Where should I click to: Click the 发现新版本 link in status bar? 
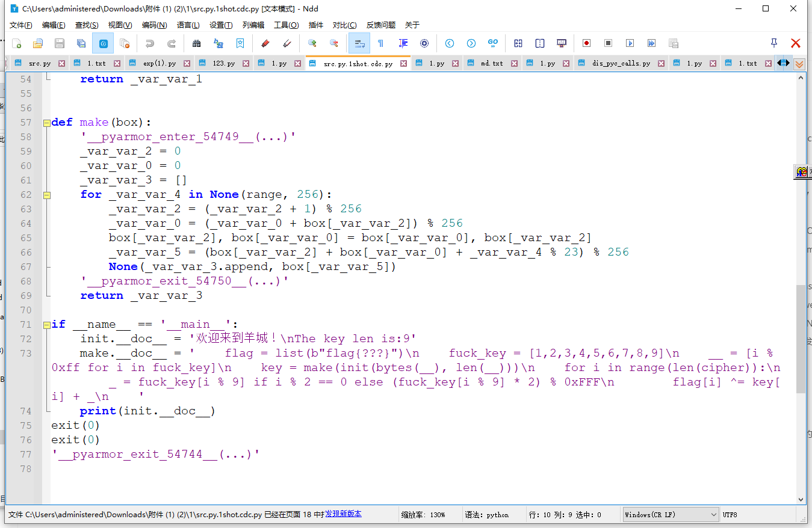tap(343, 514)
